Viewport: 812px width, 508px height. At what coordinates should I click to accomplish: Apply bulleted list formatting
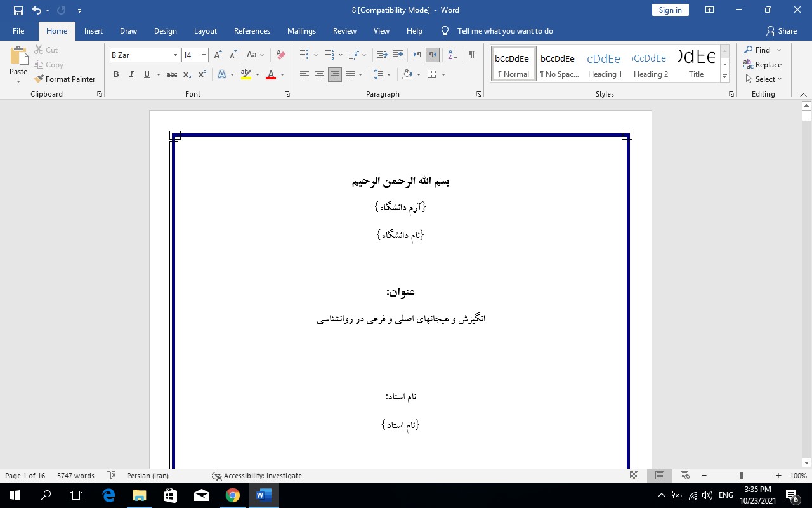pyautogui.click(x=304, y=55)
